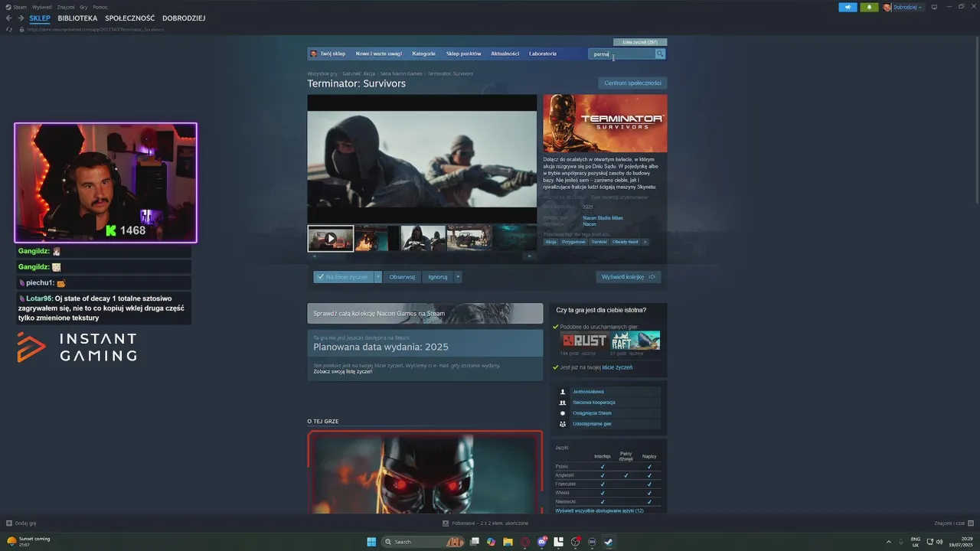Open the Znajomi menu

tap(66, 7)
